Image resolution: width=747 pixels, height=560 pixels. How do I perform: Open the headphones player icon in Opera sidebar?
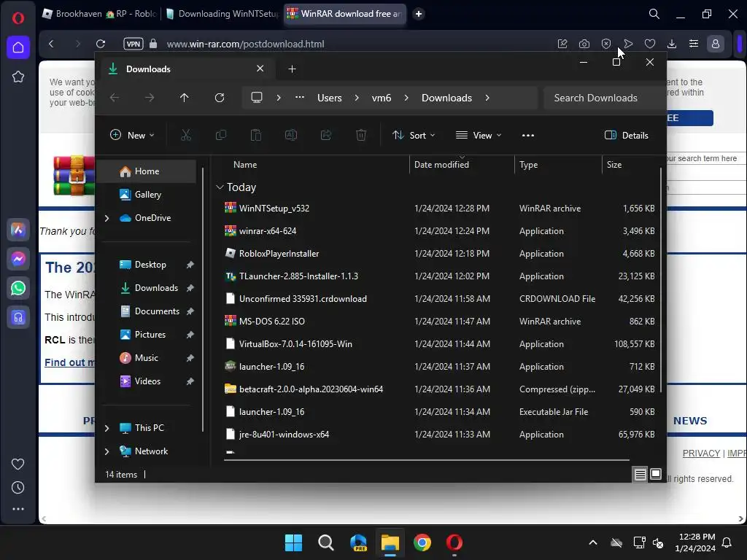tap(18, 317)
